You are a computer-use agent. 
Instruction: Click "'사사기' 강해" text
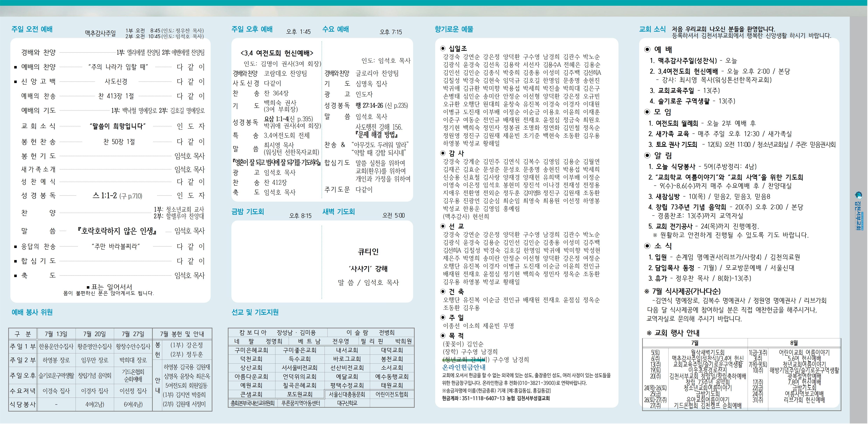coord(368,268)
